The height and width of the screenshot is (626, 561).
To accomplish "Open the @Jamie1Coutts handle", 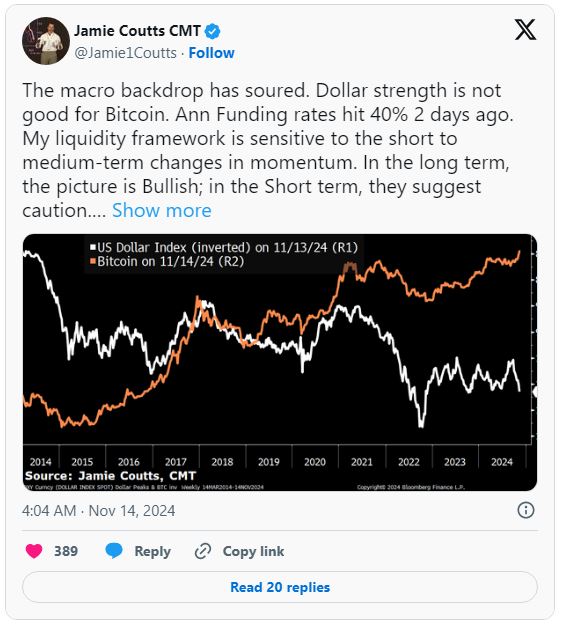I will pyautogui.click(x=125, y=53).
